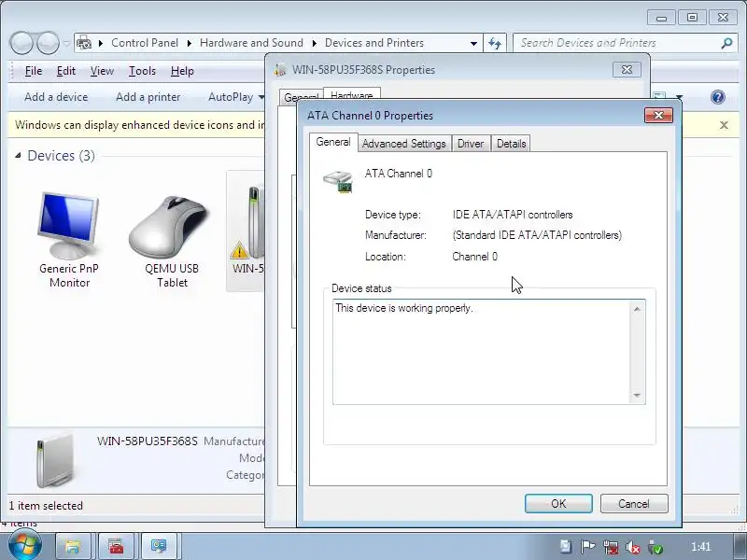Click the address bar refresh button

(x=496, y=43)
